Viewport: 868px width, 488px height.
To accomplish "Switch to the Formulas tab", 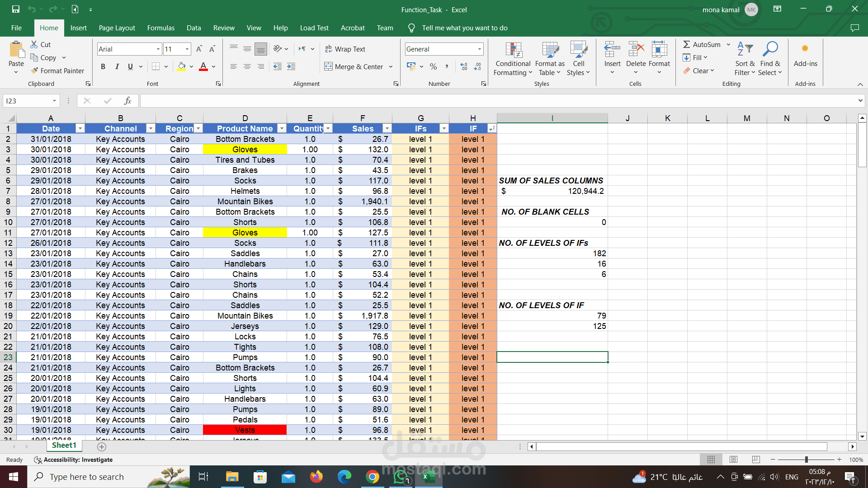I will coord(160,28).
